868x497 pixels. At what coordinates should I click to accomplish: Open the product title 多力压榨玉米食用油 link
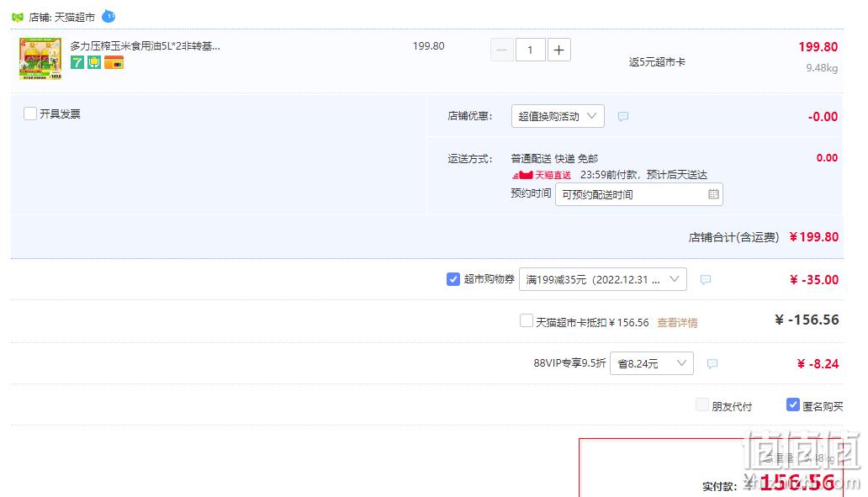pyautogui.click(x=145, y=46)
